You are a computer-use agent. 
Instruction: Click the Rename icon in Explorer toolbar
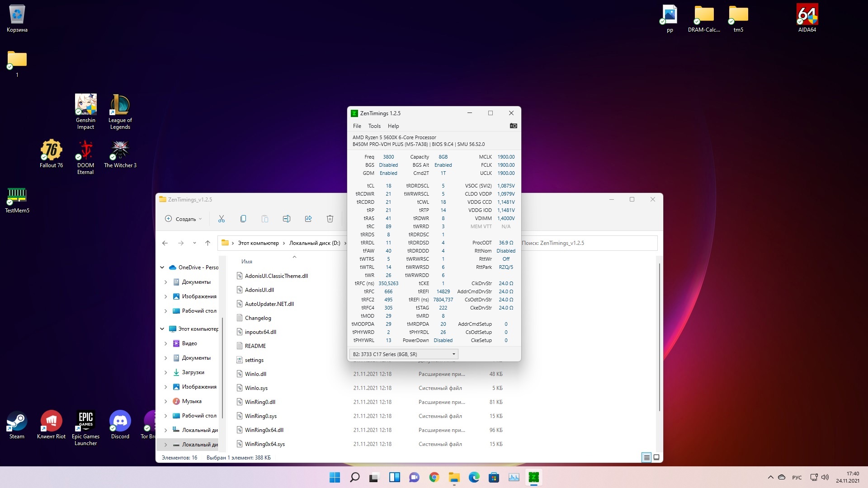[x=287, y=219]
